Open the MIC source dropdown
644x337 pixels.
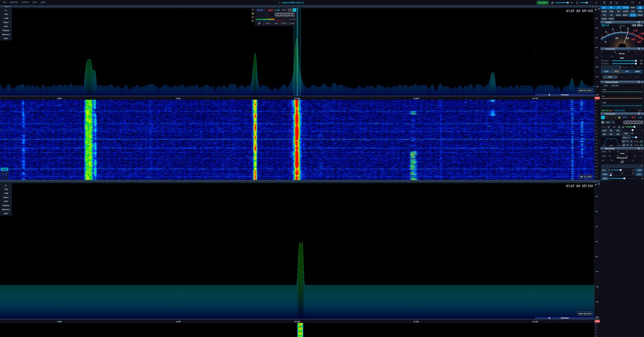(x=605, y=170)
